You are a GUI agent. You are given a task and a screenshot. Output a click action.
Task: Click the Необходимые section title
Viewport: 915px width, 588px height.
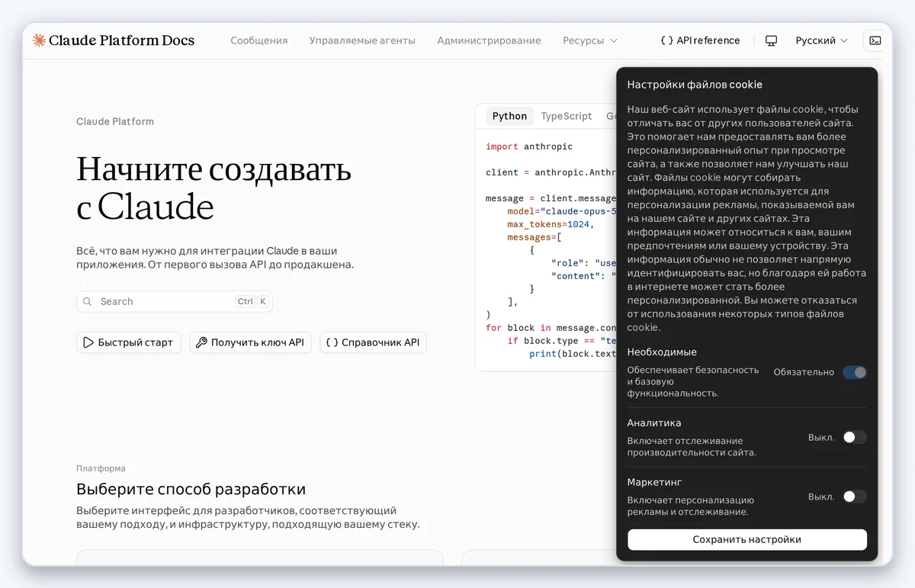point(662,352)
